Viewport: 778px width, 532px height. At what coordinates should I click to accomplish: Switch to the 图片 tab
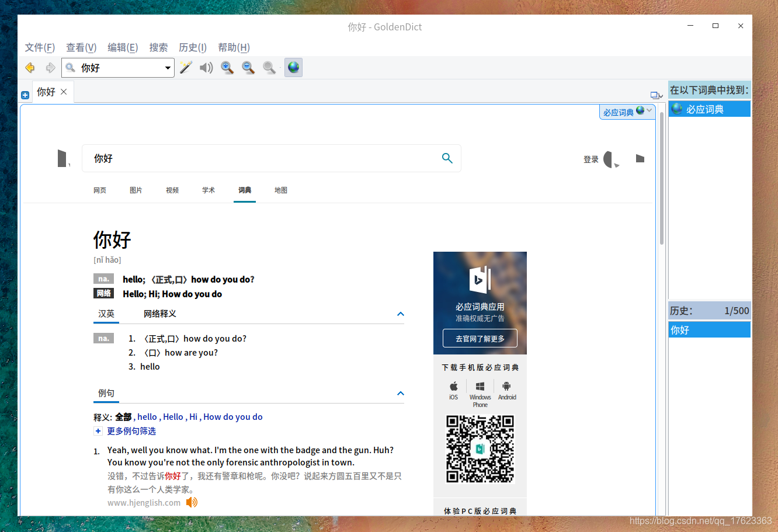(136, 190)
